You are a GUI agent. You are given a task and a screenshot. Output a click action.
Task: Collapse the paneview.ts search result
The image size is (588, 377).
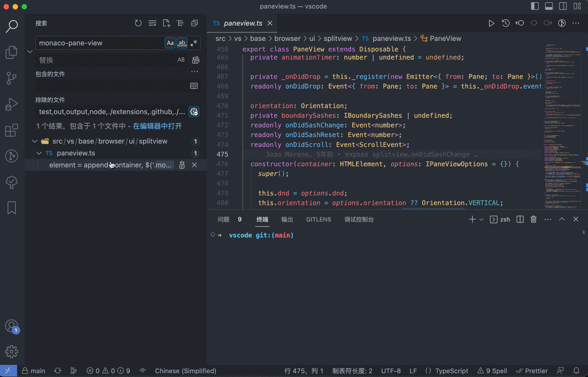(x=39, y=153)
